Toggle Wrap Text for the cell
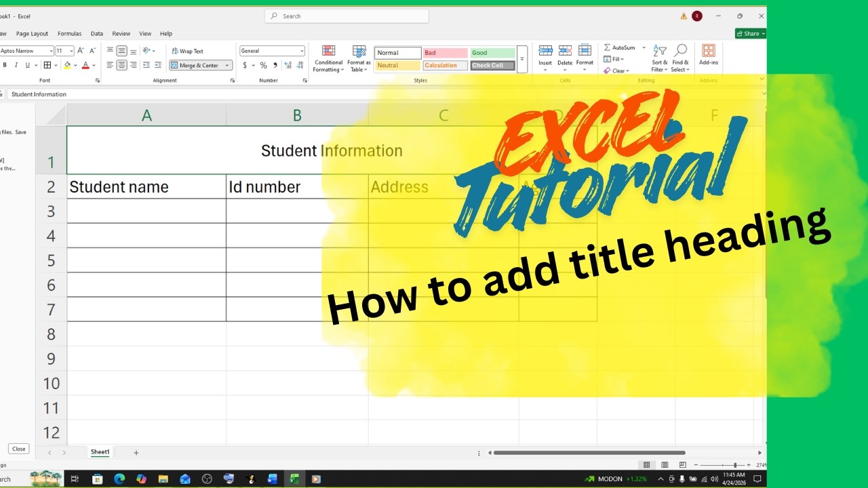The height and width of the screenshot is (488, 868). coord(187,51)
